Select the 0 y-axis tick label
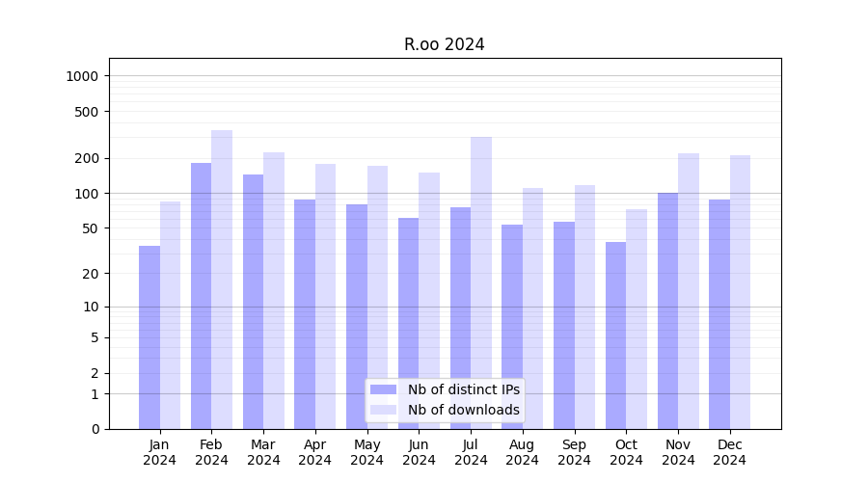This screenshot has width=868, height=482. coord(95,429)
